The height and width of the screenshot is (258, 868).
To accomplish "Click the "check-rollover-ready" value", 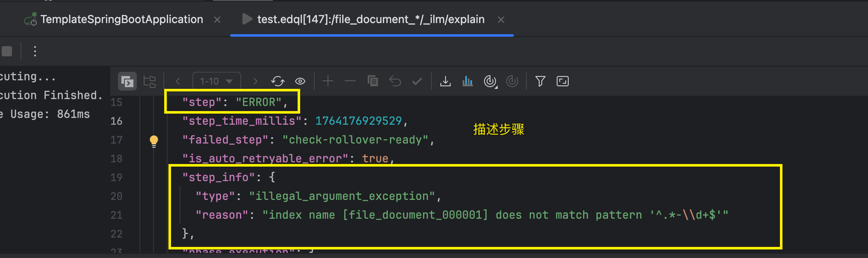I will pos(355,140).
